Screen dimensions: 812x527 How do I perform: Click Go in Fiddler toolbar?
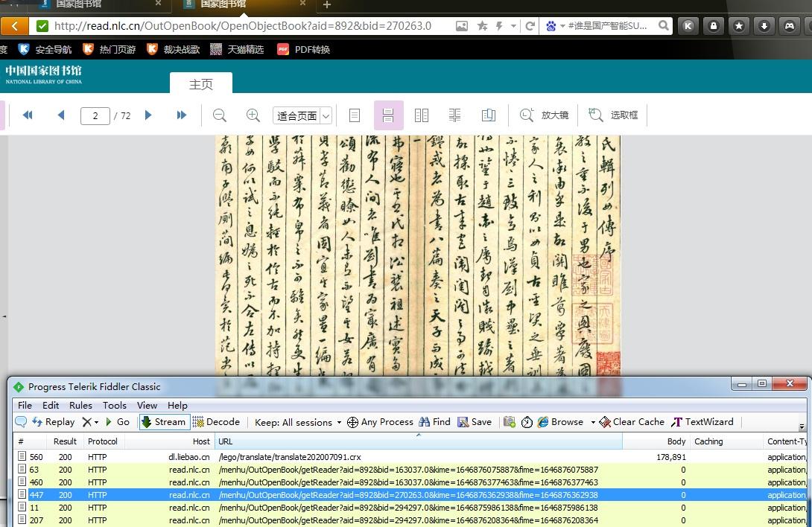pyautogui.click(x=118, y=422)
